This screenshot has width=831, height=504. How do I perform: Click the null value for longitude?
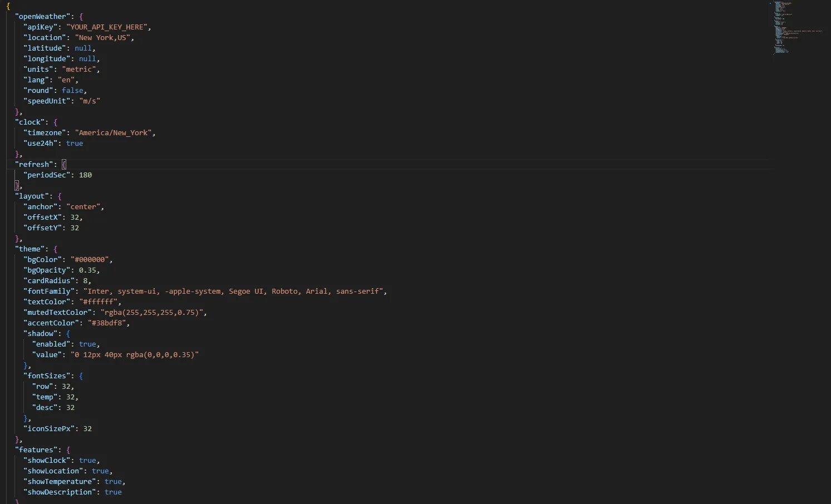(x=87, y=58)
